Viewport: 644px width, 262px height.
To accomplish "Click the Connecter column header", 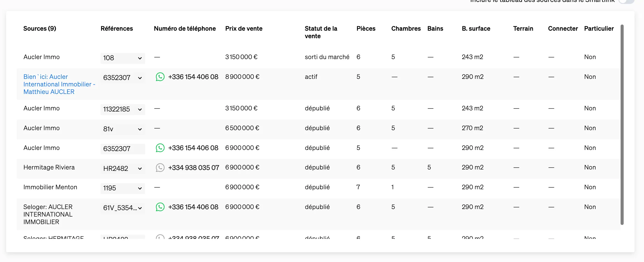I will 563,28.
